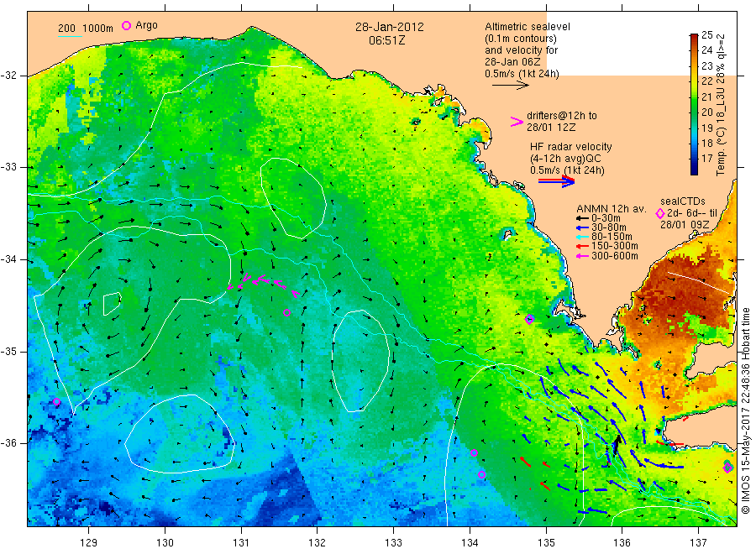This screenshot has height=554, width=756.
Task: Click the 28-Jan 06Z legend line
Action: coord(512,61)
